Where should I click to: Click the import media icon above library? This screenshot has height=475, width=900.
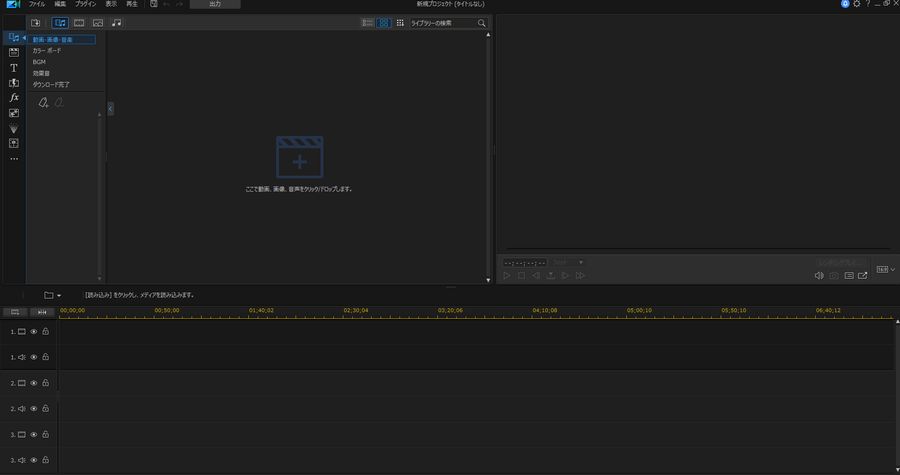pos(36,22)
